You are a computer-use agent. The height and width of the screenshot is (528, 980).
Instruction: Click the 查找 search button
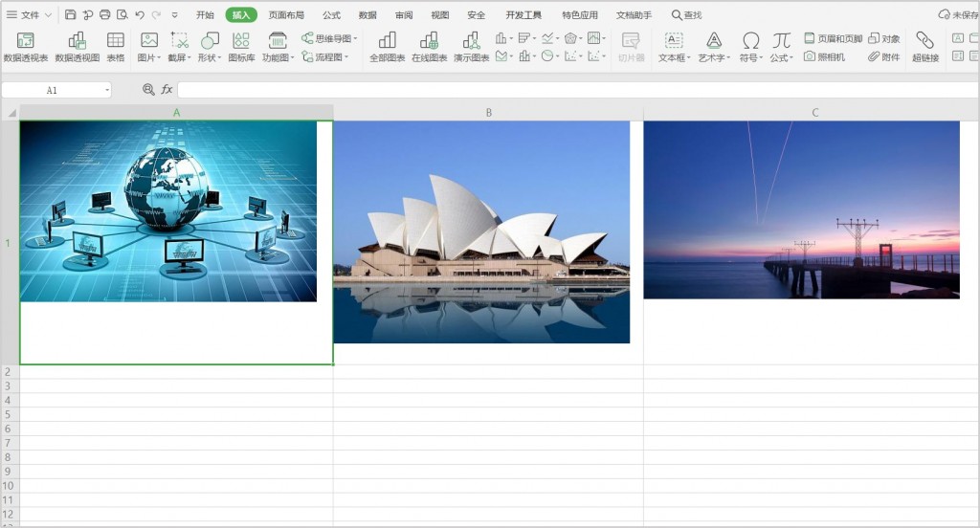tap(686, 14)
